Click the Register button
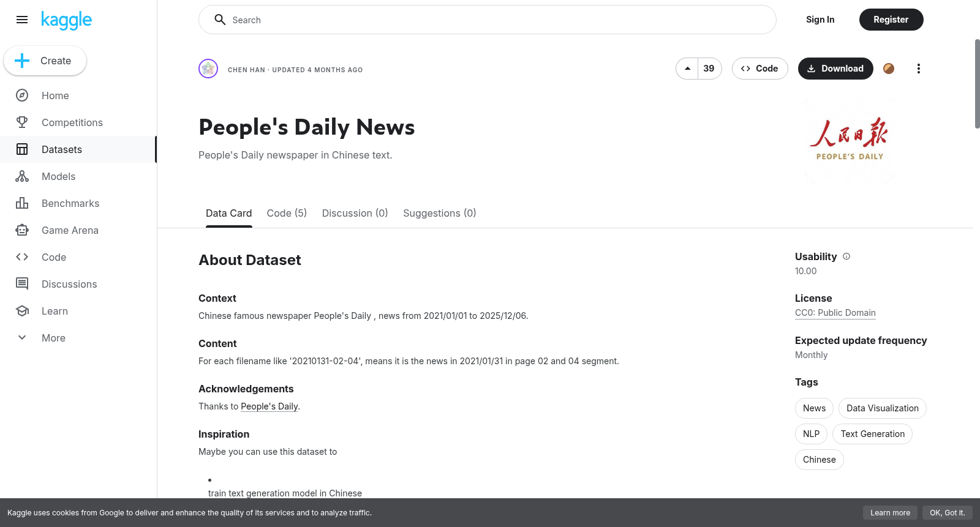 click(891, 20)
